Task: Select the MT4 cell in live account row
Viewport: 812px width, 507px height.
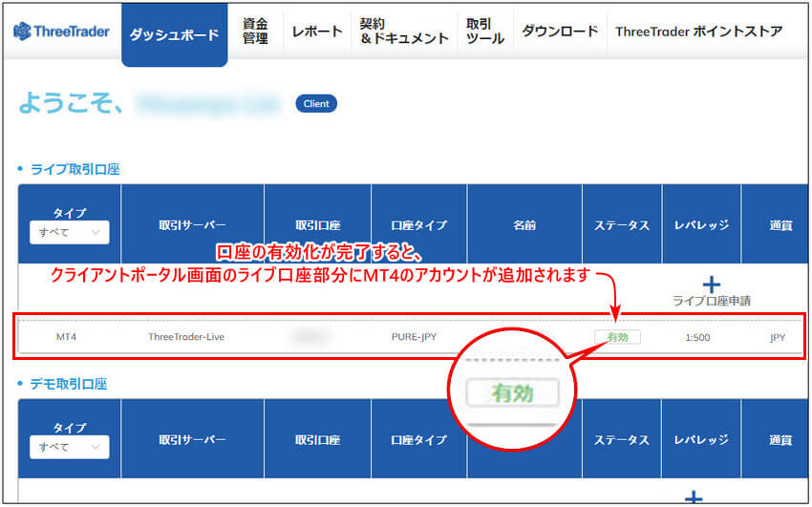Action: (x=66, y=337)
